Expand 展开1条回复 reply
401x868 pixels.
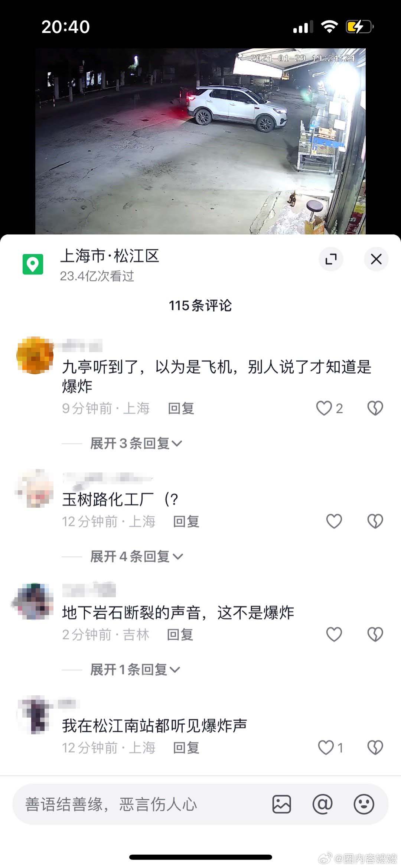click(135, 669)
